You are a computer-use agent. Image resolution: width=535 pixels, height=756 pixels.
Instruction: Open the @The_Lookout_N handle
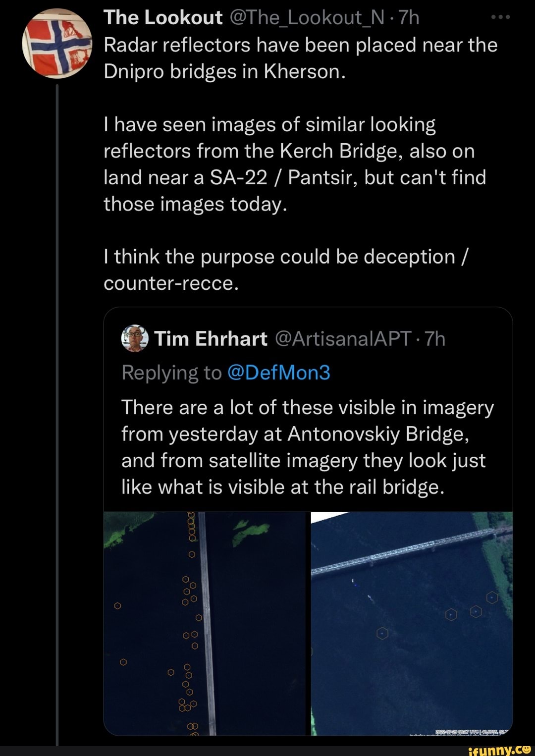point(307,18)
